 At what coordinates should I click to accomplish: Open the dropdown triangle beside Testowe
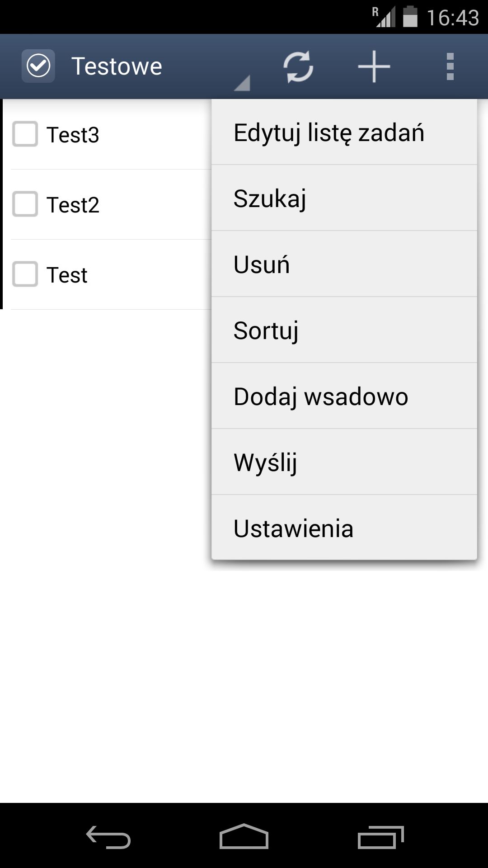pyautogui.click(x=243, y=83)
